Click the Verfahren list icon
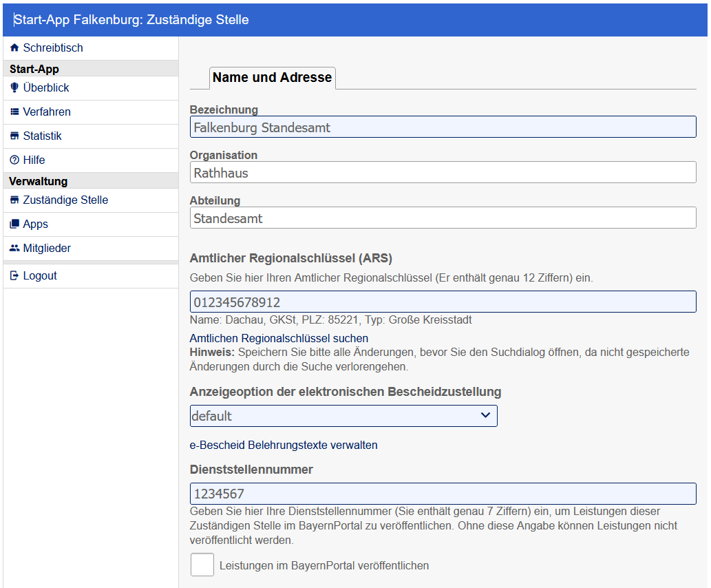The image size is (711, 588). point(14,112)
